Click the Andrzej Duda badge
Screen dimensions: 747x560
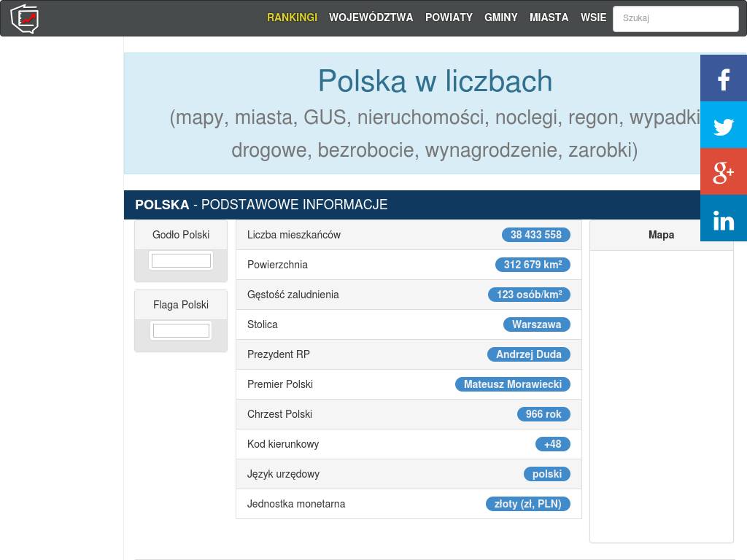click(x=528, y=354)
